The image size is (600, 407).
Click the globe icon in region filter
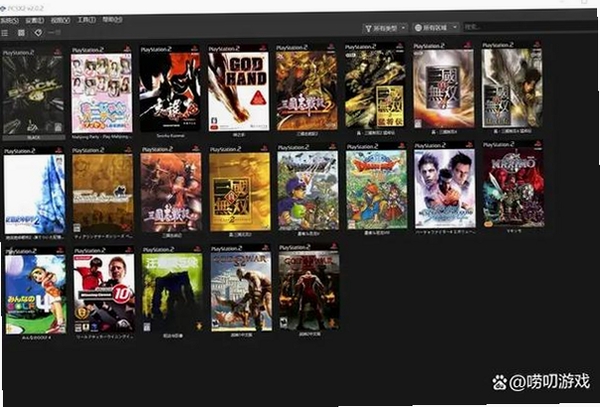pos(419,28)
